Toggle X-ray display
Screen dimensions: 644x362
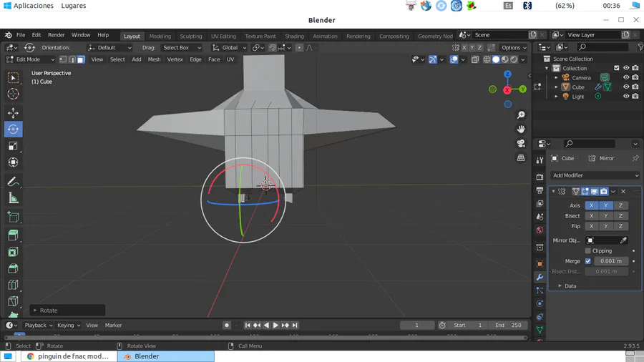pos(475,59)
